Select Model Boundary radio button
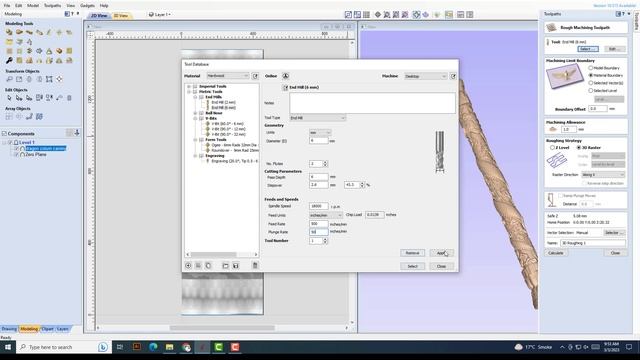Image resolution: width=640 pixels, height=360 pixels. [591, 68]
